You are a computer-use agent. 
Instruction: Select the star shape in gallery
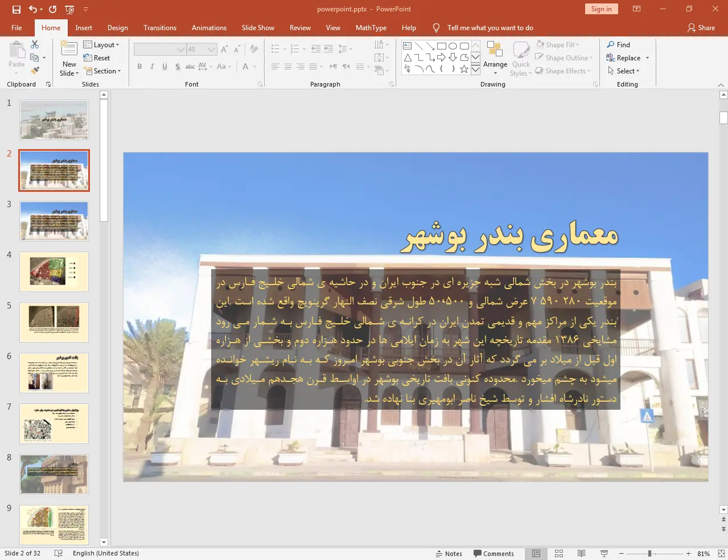click(464, 69)
